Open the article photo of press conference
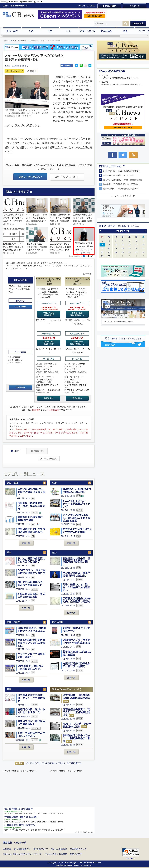 (26, 91)
